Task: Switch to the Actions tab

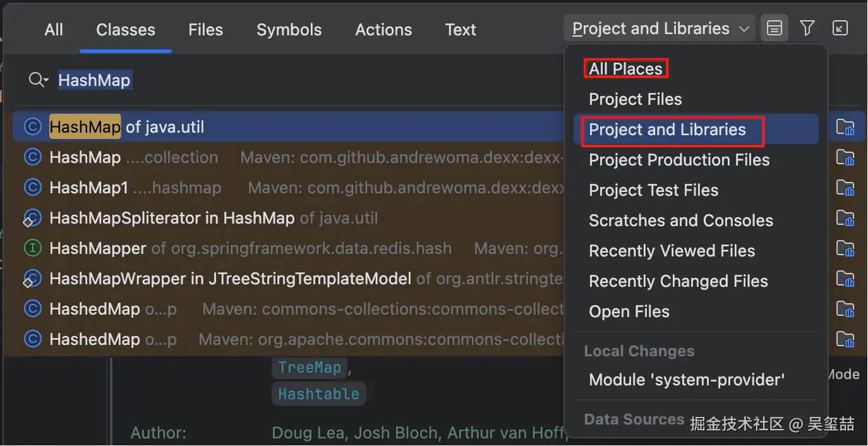Action: (383, 30)
